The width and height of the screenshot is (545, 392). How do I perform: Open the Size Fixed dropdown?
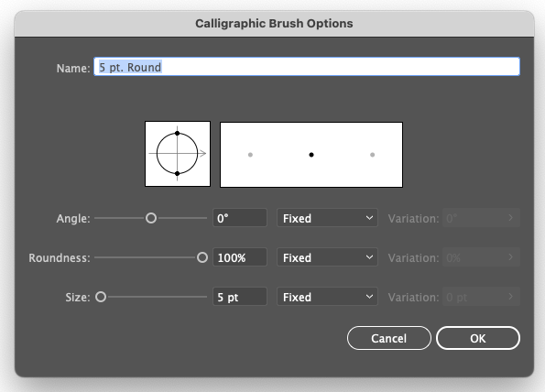[327, 297]
